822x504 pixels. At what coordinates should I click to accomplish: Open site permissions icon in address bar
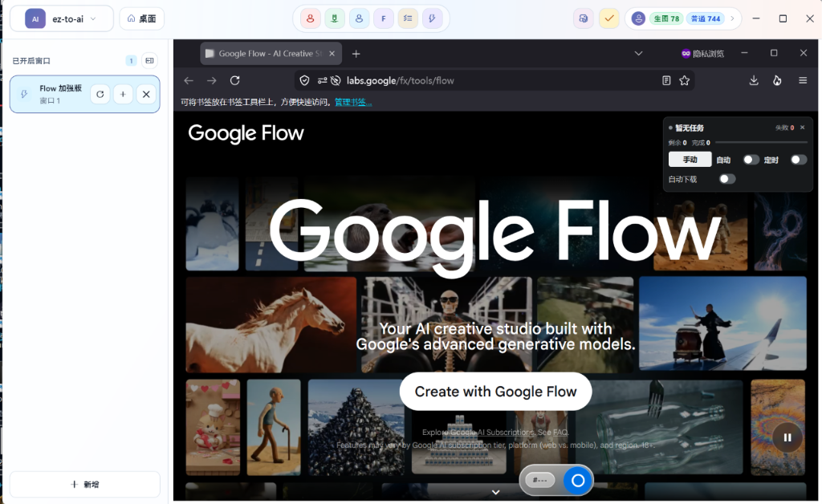coord(322,81)
